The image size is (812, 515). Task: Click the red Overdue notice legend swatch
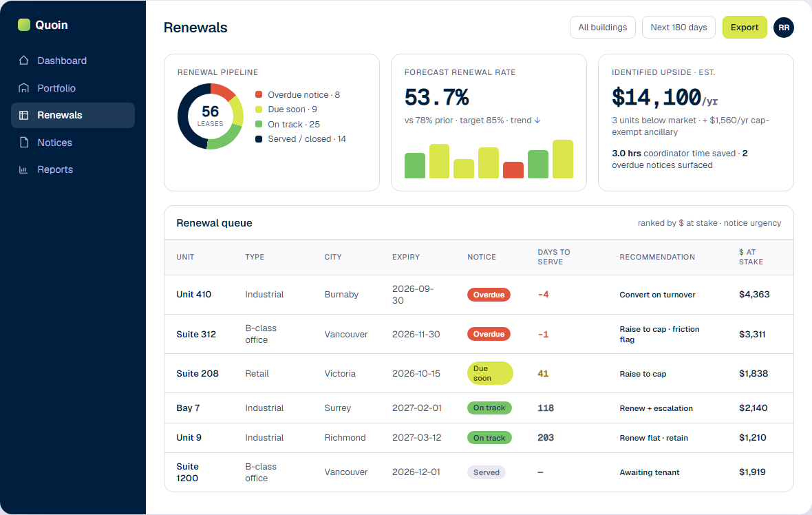tap(259, 94)
